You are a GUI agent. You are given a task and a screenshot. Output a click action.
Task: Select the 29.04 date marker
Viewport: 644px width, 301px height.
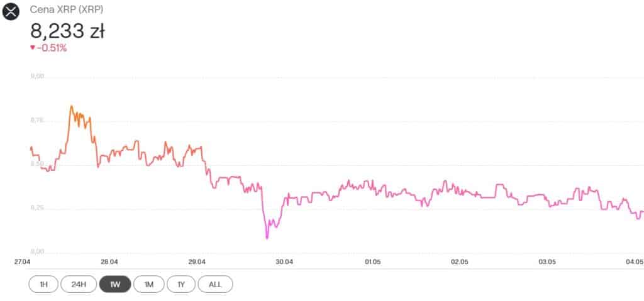(x=197, y=261)
